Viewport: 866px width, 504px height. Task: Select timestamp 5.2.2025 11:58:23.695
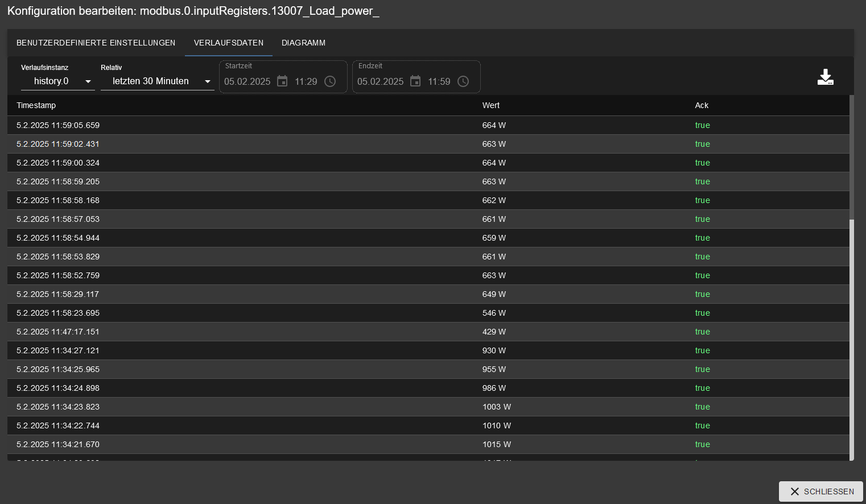58,313
